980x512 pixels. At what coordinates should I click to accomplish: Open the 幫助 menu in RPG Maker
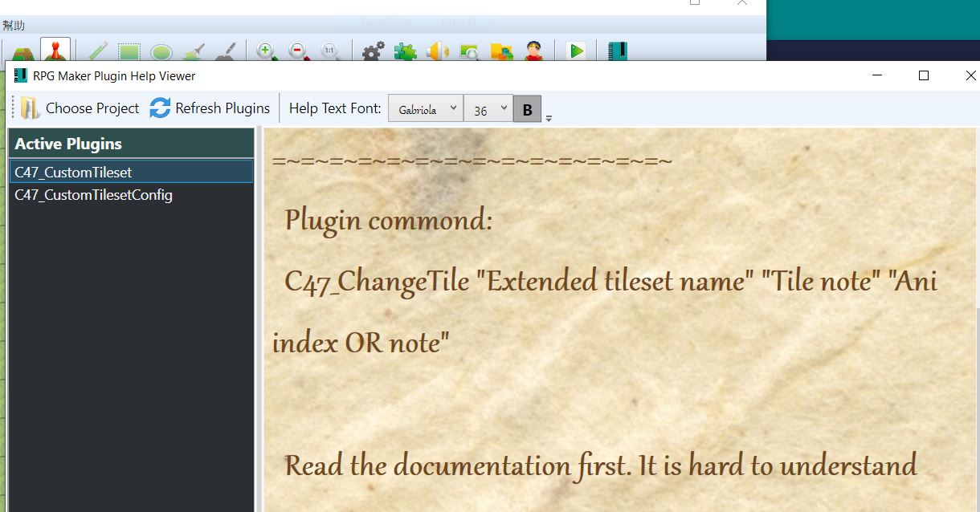[13, 26]
